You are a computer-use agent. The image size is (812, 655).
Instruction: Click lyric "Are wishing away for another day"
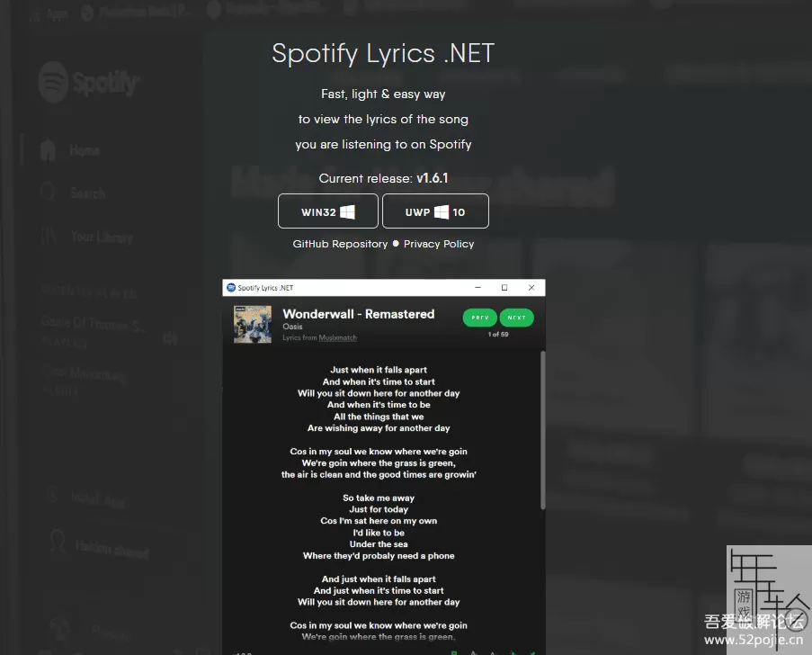click(379, 428)
